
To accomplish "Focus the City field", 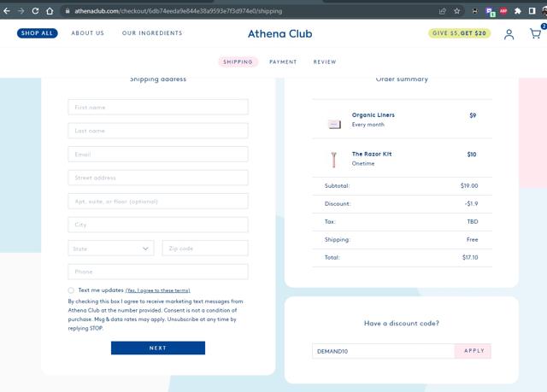I will [158, 225].
